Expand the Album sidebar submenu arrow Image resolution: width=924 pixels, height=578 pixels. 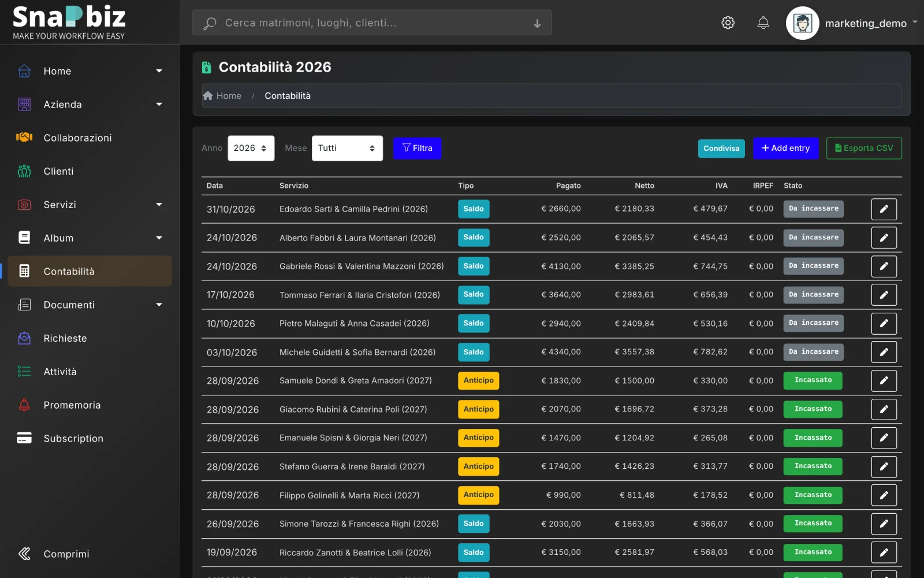pyautogui.click(x=159, y=238)
